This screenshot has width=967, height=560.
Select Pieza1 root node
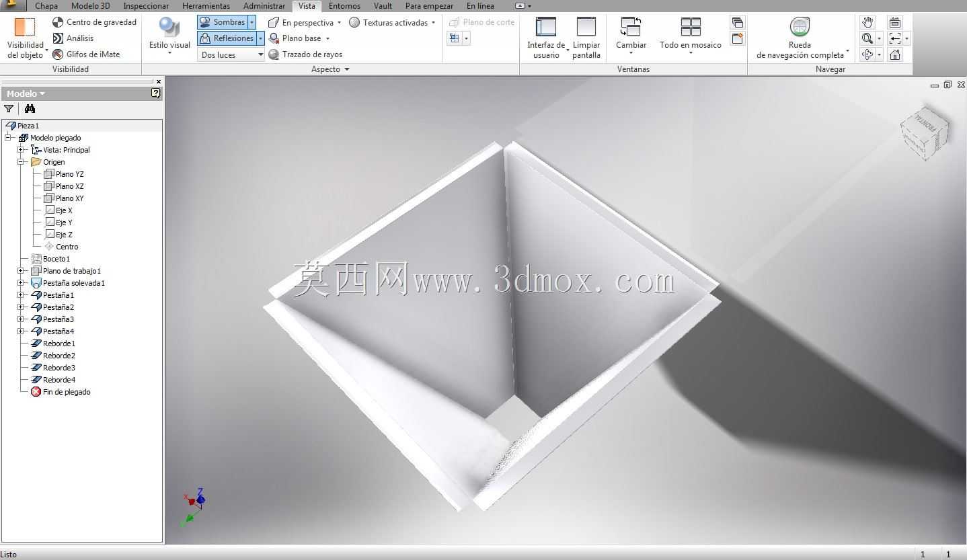pos(22,126)
